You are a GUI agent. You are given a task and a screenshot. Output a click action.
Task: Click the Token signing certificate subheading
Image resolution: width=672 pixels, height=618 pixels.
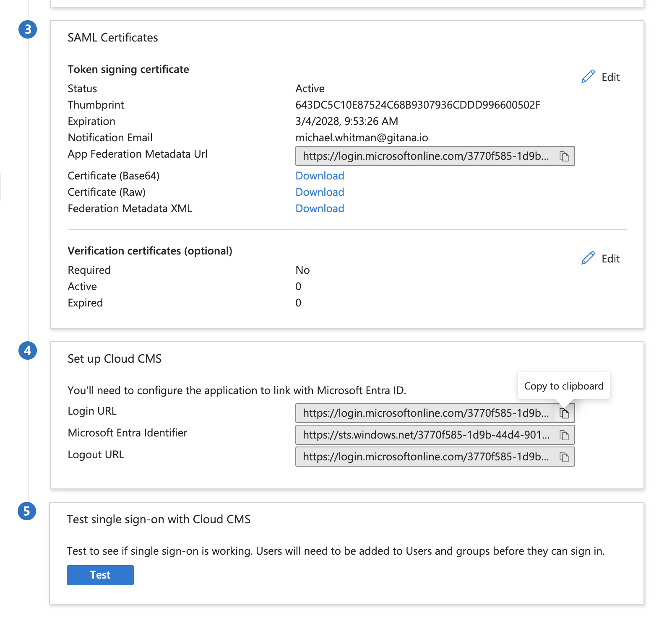pos(128,69)
